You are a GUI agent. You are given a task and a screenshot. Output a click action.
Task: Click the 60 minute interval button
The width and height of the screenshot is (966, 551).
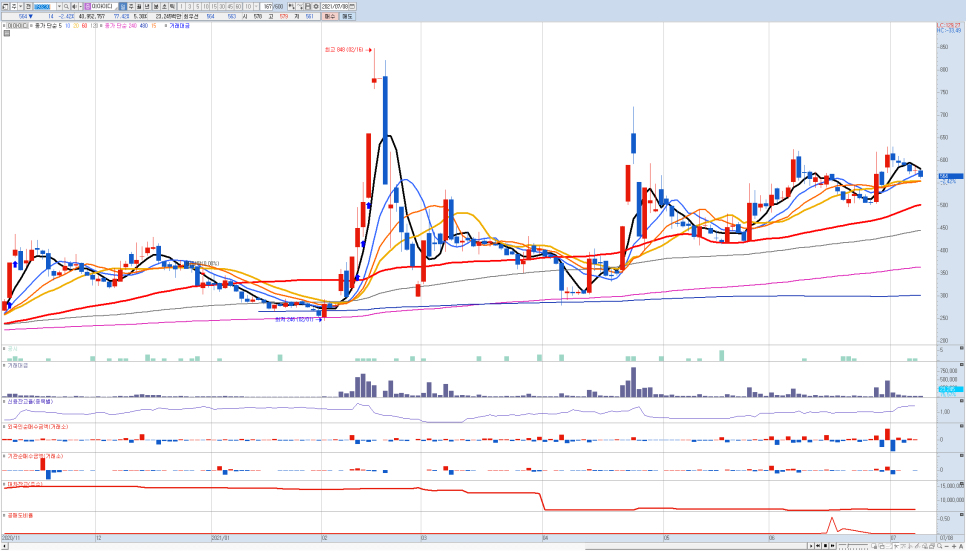[x=238, y=6]
